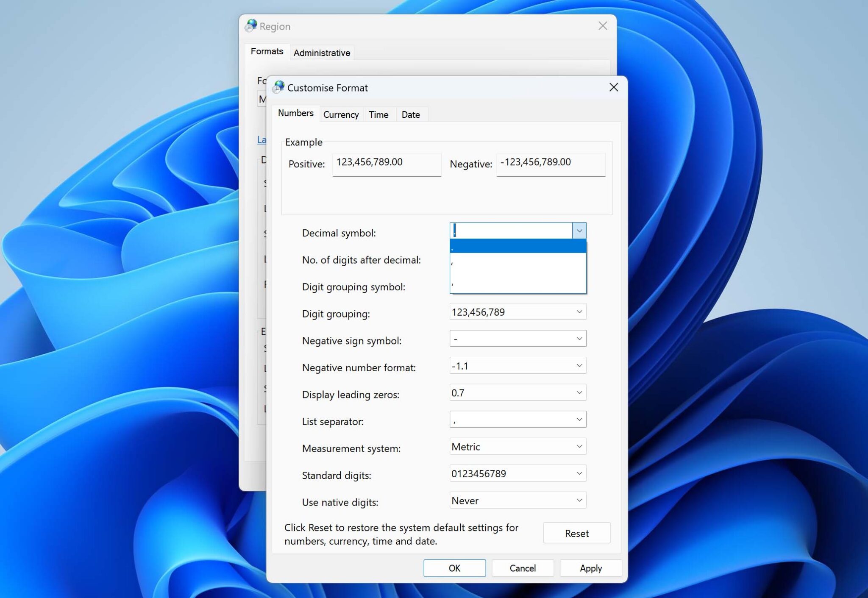Expand the Digit grouping dropdown
The image size is (868, 598).
[579, 311]
